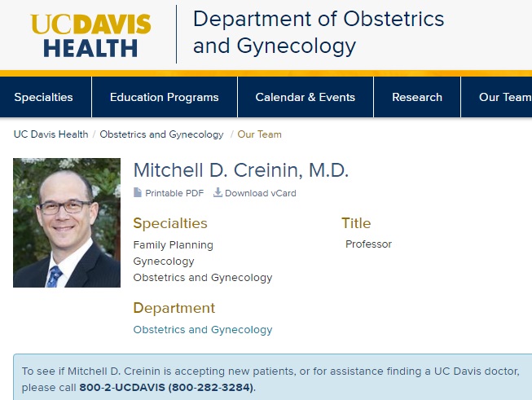Viewport: 532px width, 400px height.
Task: Follow the Obstetrics and Gynecology breadcrumb link
Action: click(161, 134)
